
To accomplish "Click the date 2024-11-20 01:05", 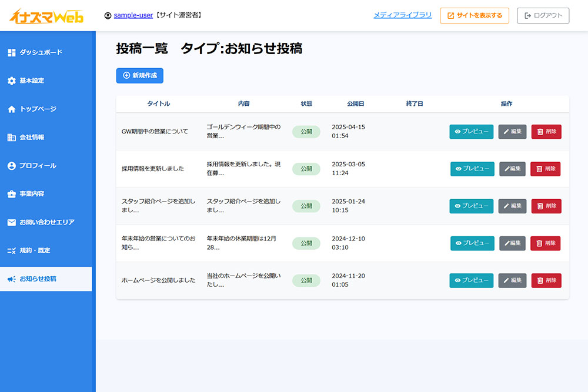I will pyautogui.click(x=348, y=280).
